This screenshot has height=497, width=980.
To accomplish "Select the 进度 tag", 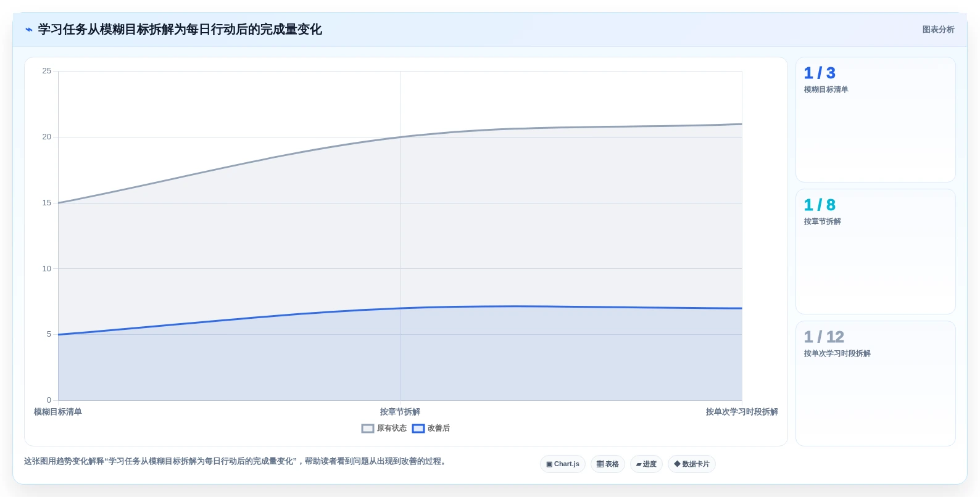I will tap(646, 464).
